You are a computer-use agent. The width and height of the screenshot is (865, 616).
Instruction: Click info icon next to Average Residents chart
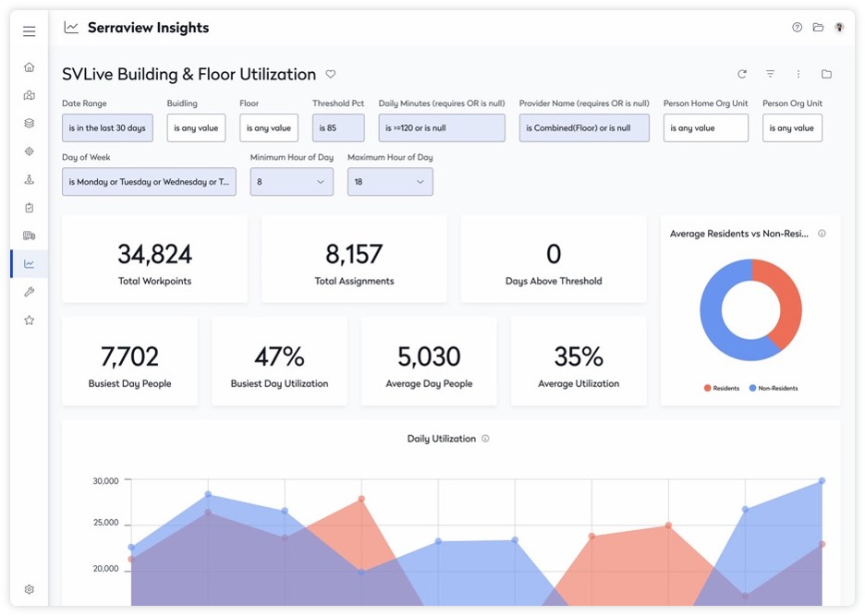pyautogui.click(x=822, y=234)
